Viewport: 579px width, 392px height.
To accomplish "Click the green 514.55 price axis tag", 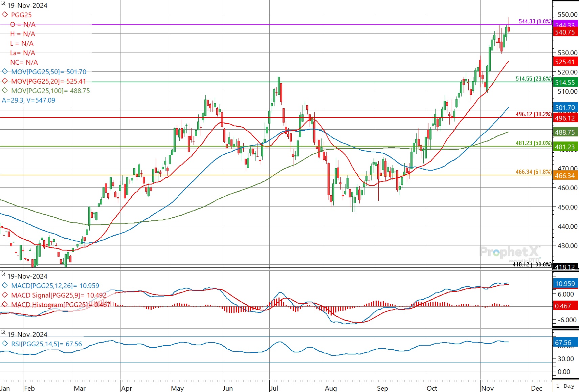I will (x=565, y=83).
